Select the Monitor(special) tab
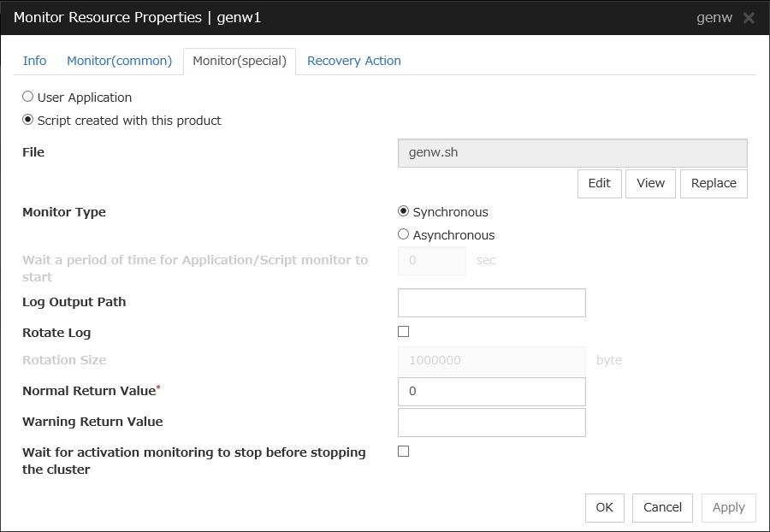 coord(240,61)
